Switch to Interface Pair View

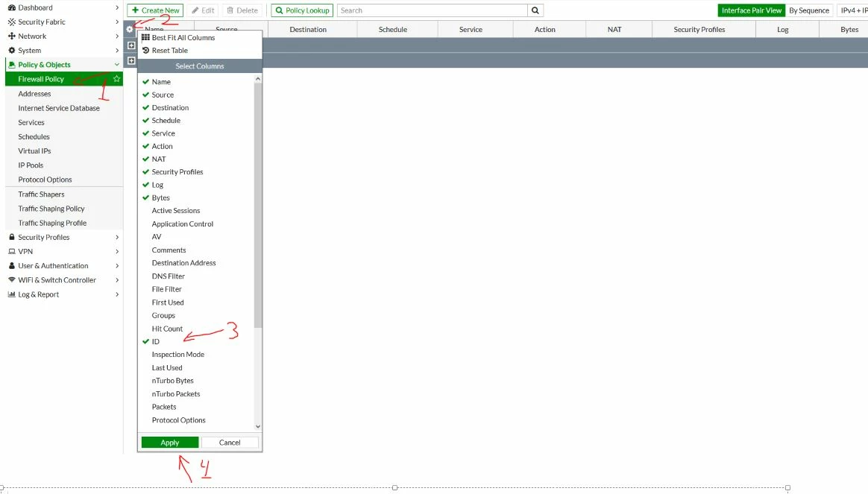click(751, 10)
